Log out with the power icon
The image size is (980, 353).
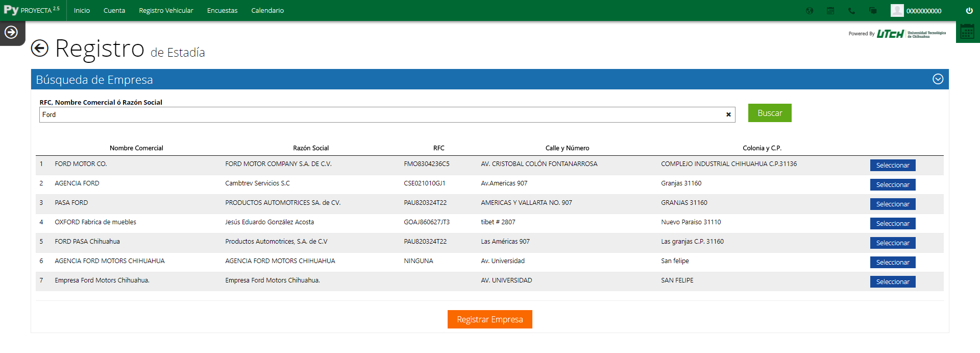[969, 11]
